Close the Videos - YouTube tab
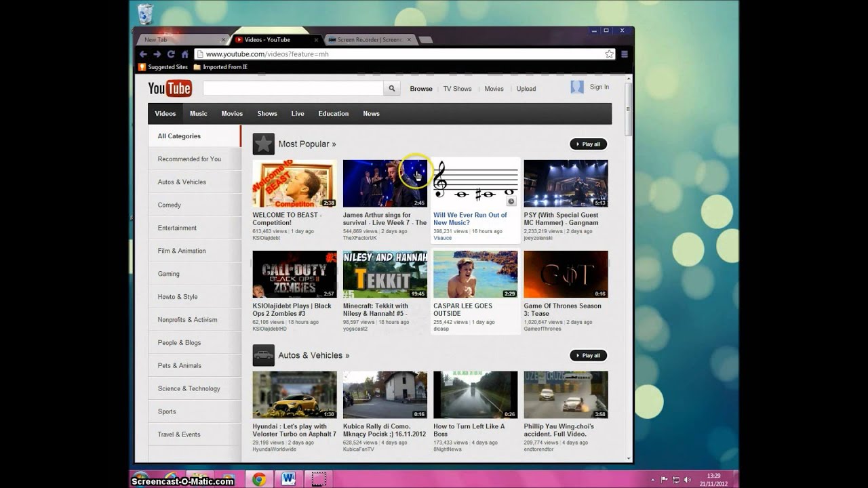The height and width of the screenshot is (488, 868). pyautogui.click(x=316, y=40)
